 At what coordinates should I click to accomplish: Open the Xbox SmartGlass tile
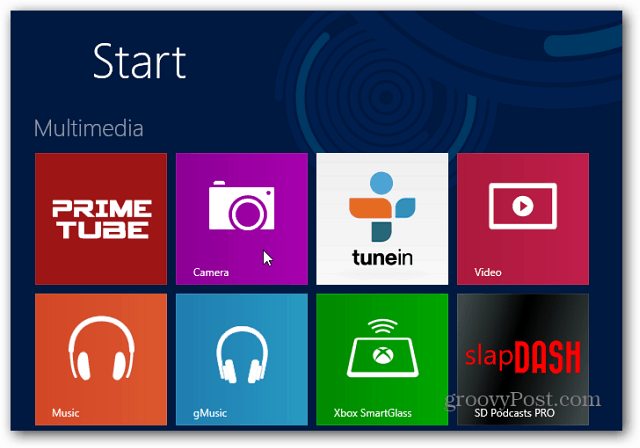pos(382,359)
